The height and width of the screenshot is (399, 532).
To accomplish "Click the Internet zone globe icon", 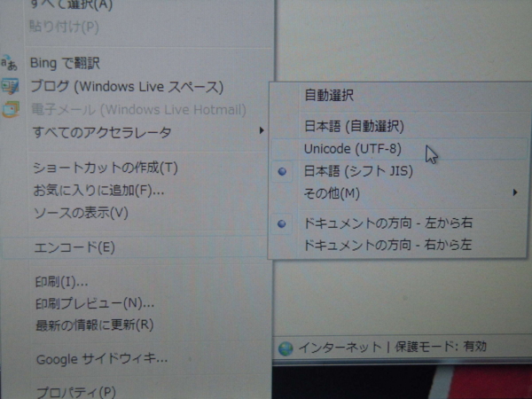I will 286,348.
